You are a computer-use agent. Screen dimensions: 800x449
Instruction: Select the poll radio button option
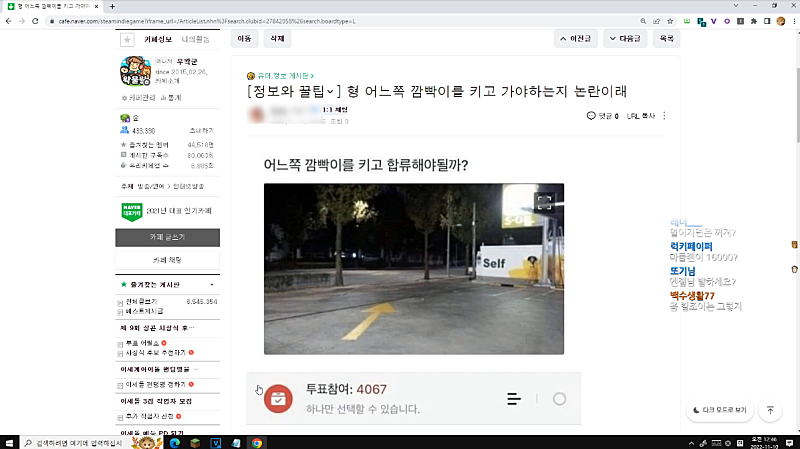(x=559, y=399)
